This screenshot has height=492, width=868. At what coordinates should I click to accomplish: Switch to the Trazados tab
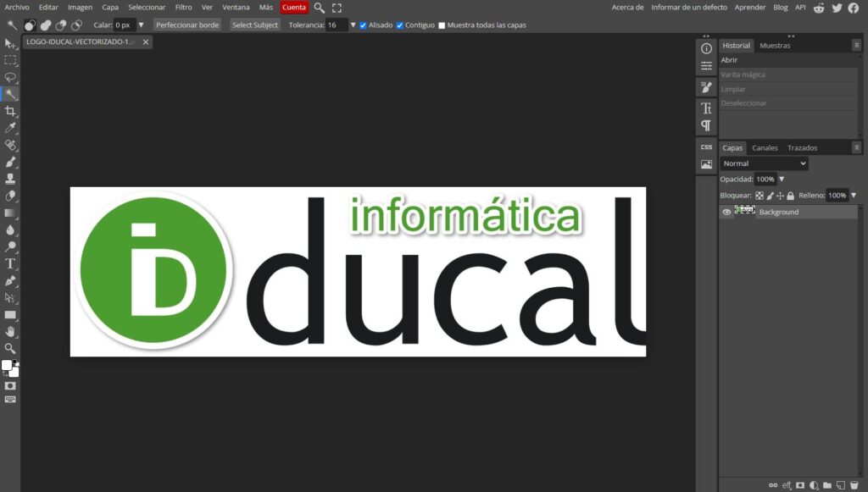(x=802, y=148)
